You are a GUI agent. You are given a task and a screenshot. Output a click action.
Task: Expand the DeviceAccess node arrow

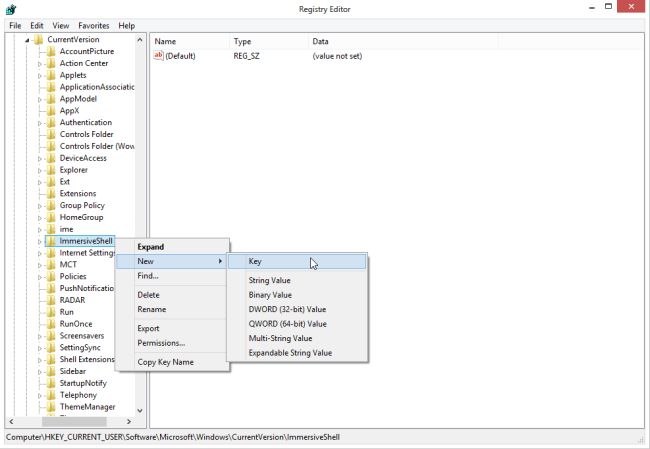point(40,159)
